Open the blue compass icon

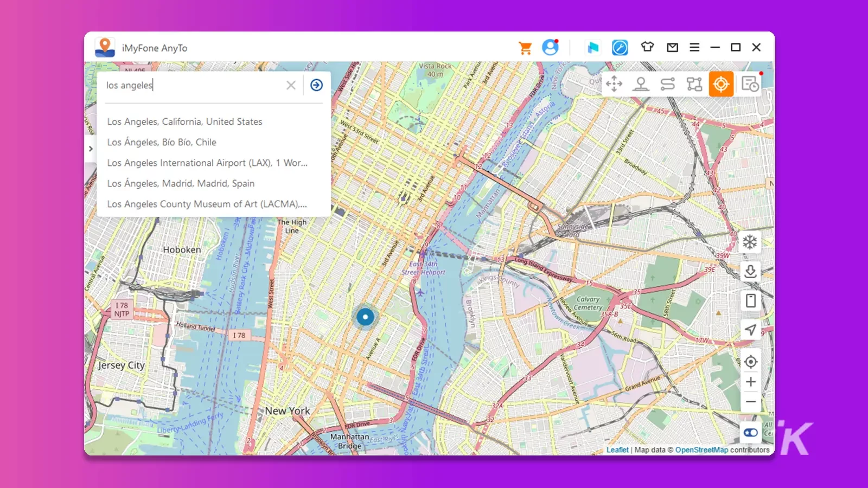pyautogui.click(x=620, y=48)
